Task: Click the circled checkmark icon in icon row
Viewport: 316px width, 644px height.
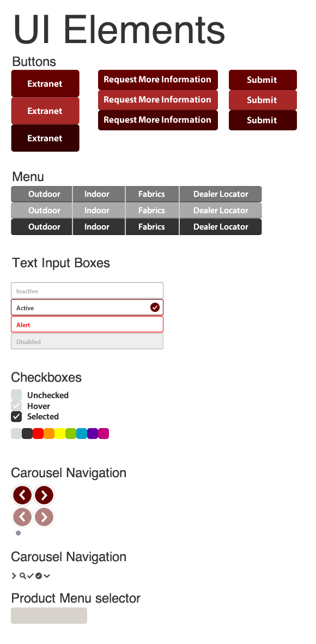Action: coord(39,576)
